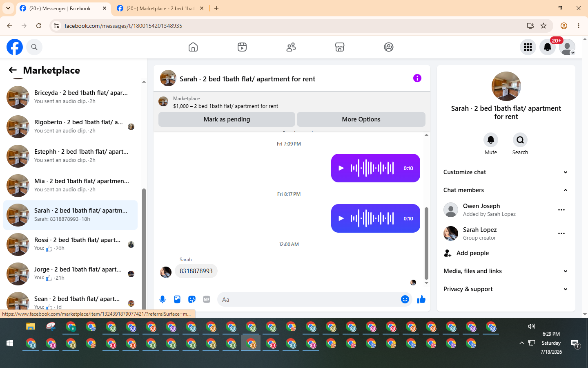Open More Options for the listing

point(361,119)
